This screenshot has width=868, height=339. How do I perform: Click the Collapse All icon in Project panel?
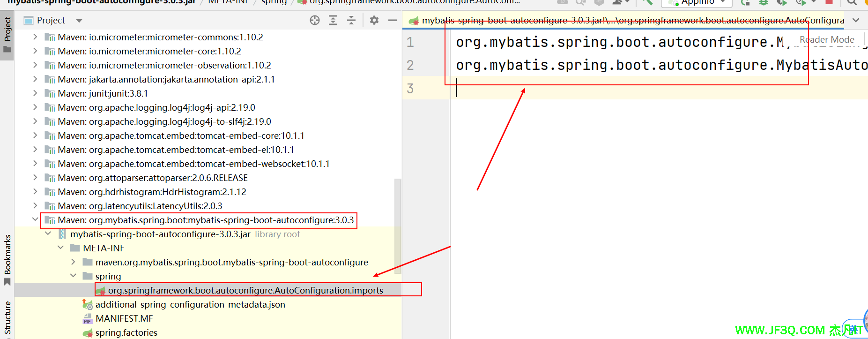pos(351,20)
